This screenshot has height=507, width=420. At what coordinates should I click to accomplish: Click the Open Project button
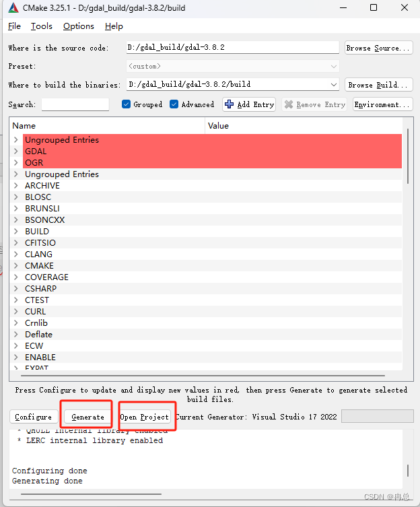point(145,417)
